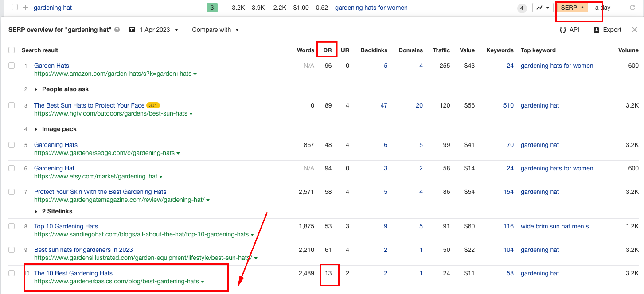Click the grey SERP features badge 4
This screenshot has height=294, width=644.
click(522, 8)
